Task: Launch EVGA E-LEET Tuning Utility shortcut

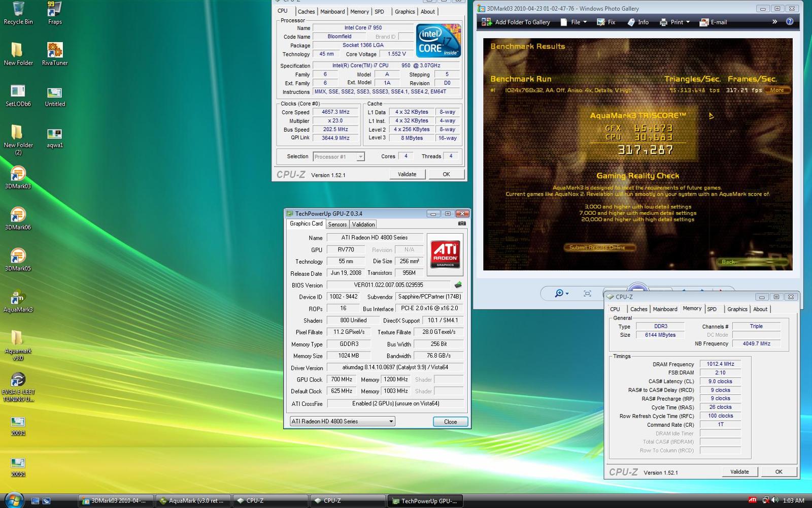Action: 18,387
